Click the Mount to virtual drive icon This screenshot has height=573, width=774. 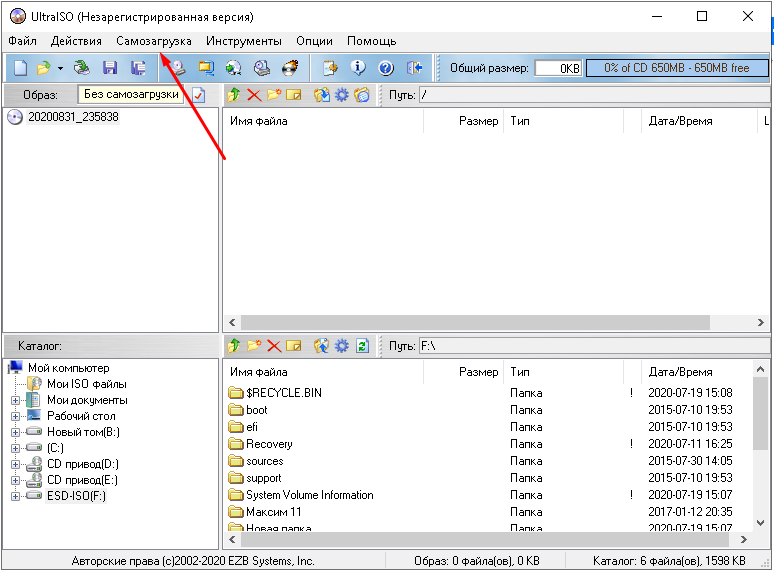262,68
